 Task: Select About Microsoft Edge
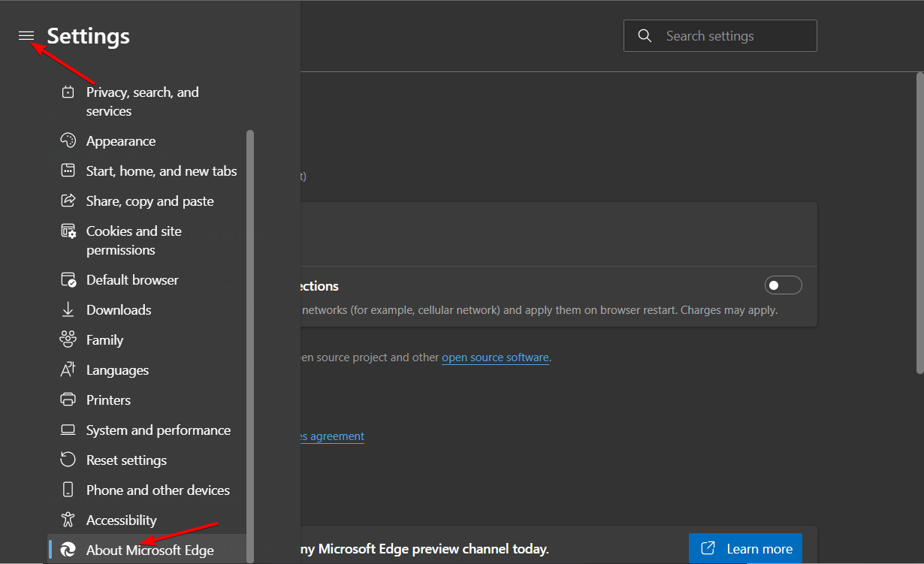(x=146, y=550)
